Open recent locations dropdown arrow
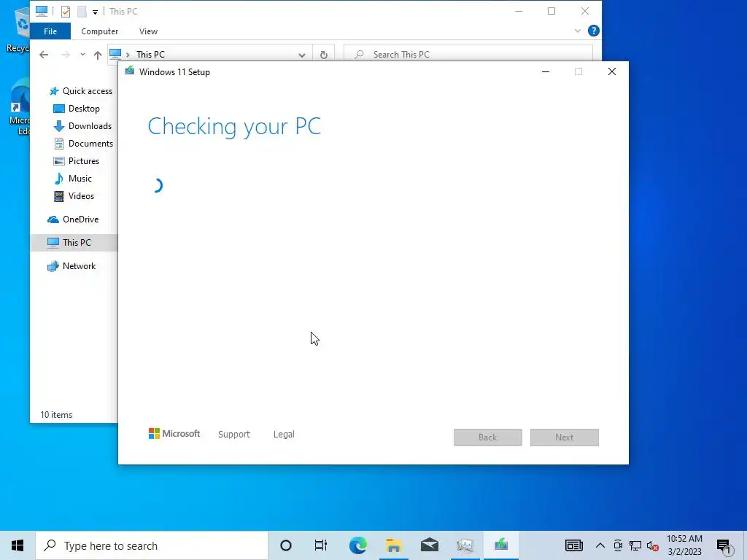Image resolution: width=747 pixels, height=560 pixels. [83, 54]
